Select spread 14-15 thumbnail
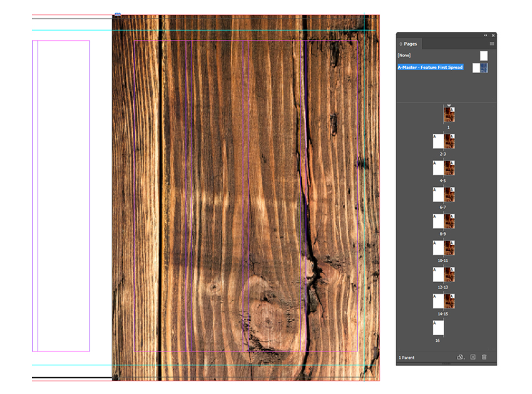The width and height of the screenshot is (532, 394). (x=444, y=301)
